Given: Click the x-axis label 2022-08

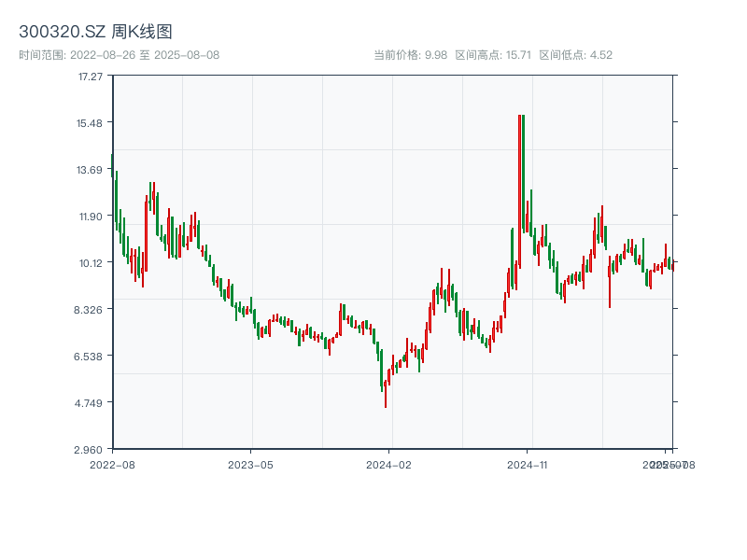Looking at the screenshot, I should tap(112, 465).
